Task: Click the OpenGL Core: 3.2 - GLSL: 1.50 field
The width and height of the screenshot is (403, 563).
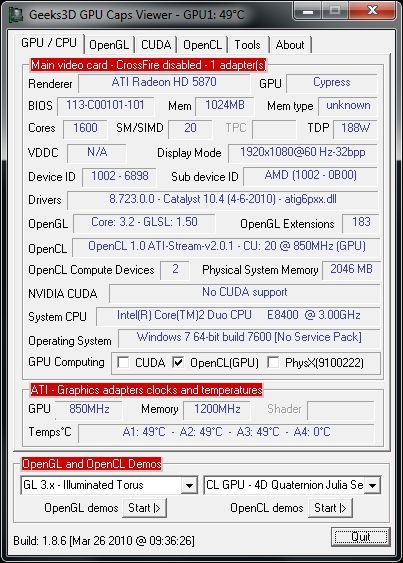Action: point(144,223)
